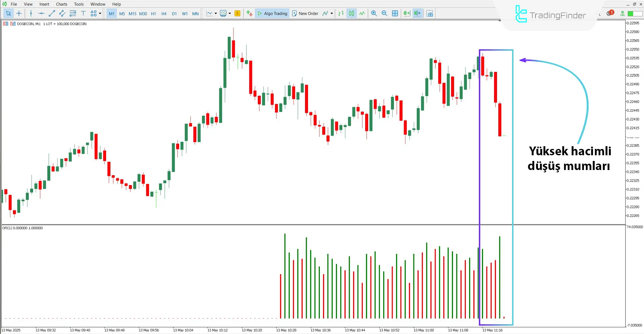This screenshot has width=644, height=334.
Task: Open the Insert menu
Action: click(x=44, y=4)
